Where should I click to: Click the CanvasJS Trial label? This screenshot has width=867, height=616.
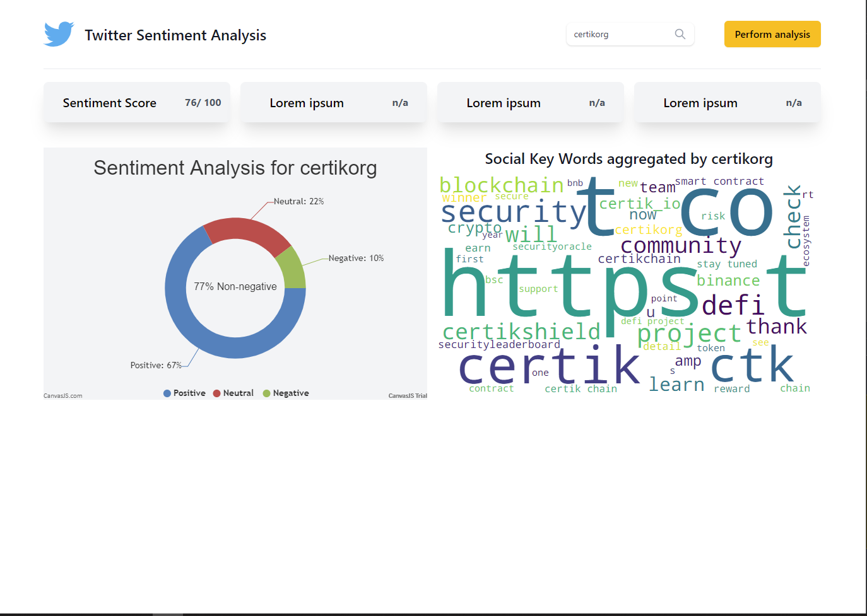(x=408, y=396)
